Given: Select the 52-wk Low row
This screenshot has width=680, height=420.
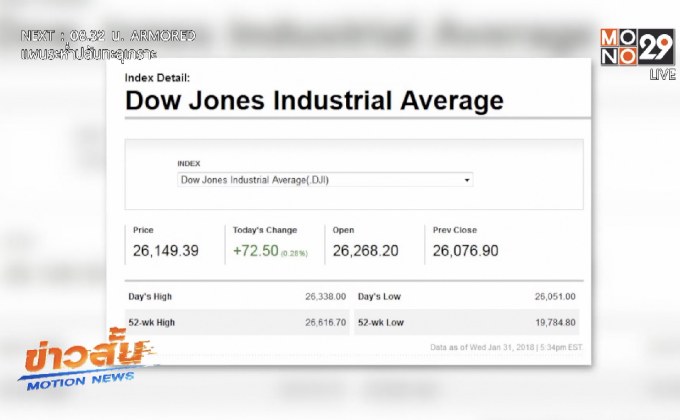Looking at the screenshot, I should click(468, 322).
